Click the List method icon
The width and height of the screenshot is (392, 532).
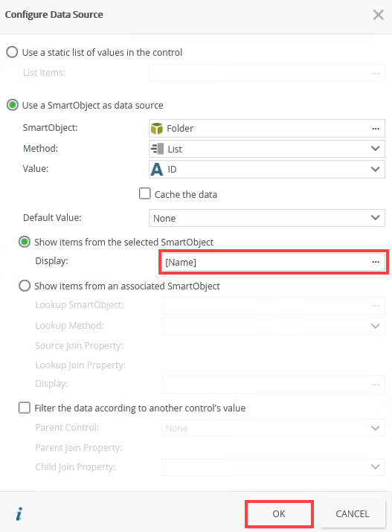pos(157,149)
